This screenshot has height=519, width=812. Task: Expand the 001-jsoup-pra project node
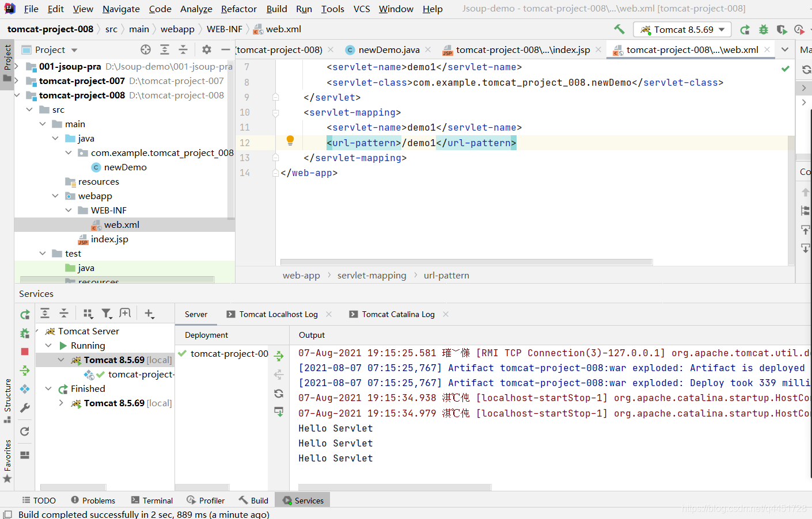tap(17, 66)
